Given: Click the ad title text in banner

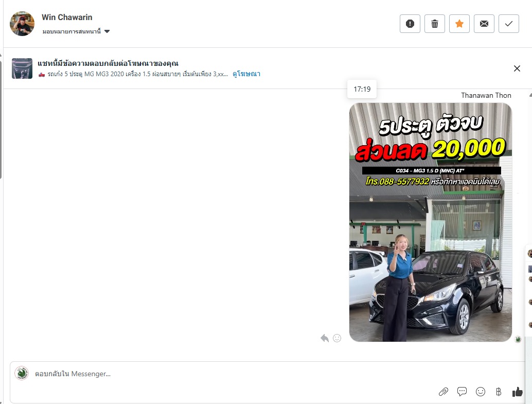Looking at the screenshot, I should pyautogui.click(x=108, y=63).
